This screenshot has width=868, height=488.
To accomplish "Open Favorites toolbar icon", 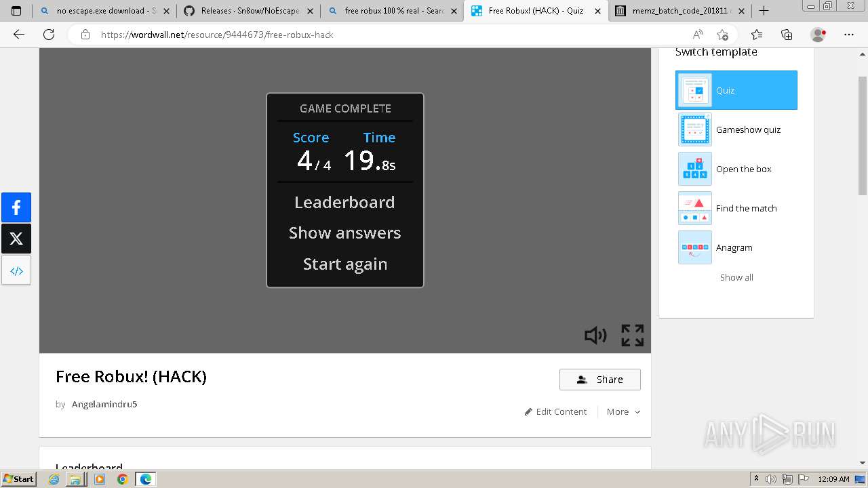I will pyautogui.click(x=757, y=35).
